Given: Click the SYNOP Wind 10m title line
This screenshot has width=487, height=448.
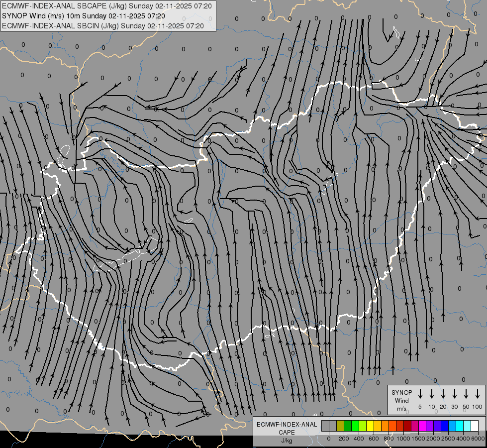Looking at the screenshot, I should pyautogui.click(x=84, y=16).
